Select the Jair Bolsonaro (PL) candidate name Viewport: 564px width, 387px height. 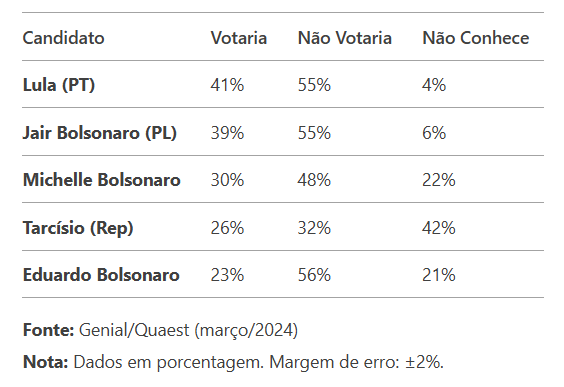[x=100, y=133]
